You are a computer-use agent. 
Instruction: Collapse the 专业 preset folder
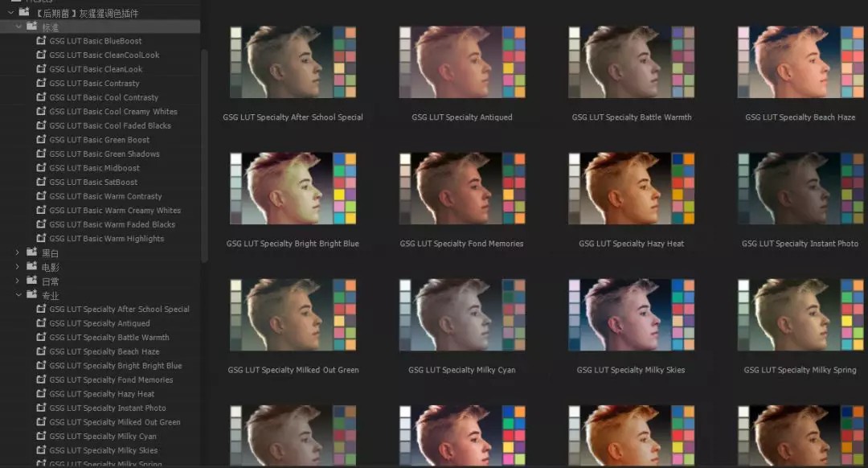coord(18,295)
